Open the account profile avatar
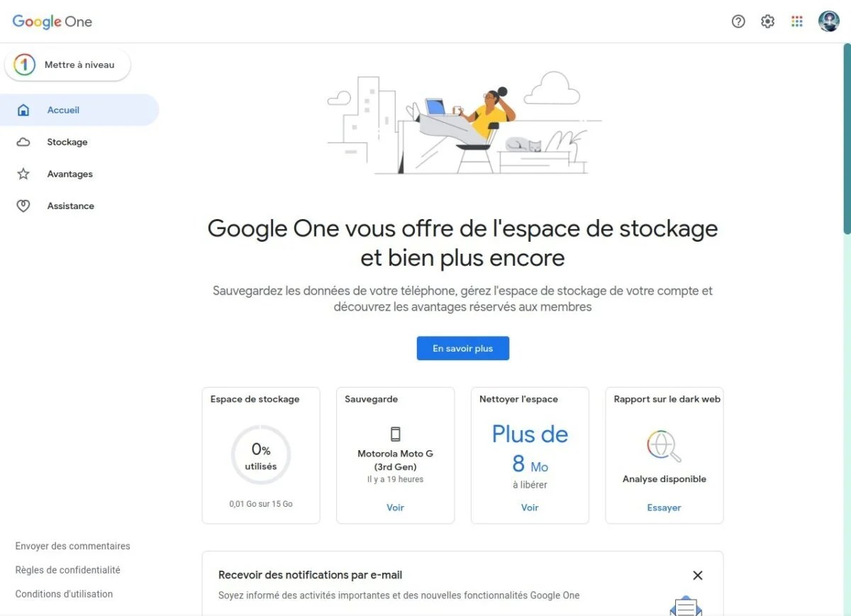 coord(828,21)
